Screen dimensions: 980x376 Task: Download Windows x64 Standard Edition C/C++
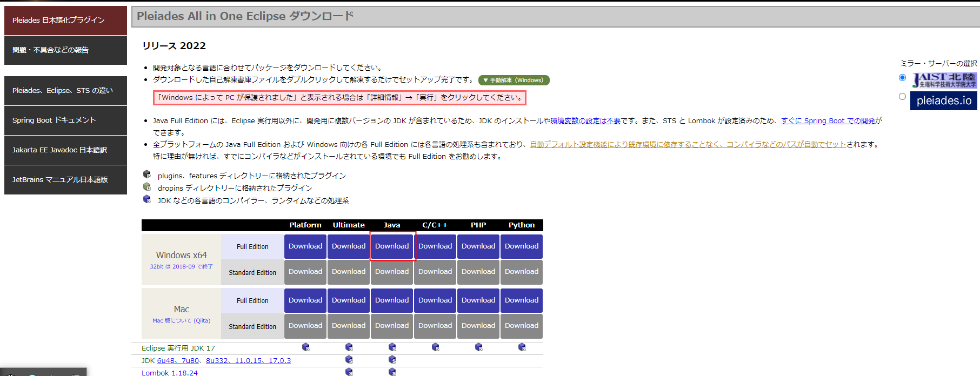click(x=435, y=272)
